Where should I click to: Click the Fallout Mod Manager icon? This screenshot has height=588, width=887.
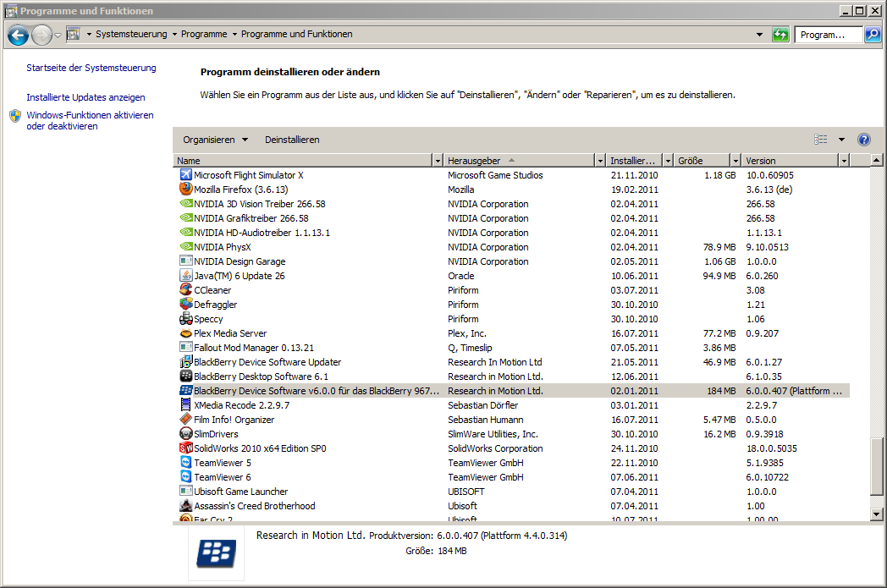coord(185,347)
